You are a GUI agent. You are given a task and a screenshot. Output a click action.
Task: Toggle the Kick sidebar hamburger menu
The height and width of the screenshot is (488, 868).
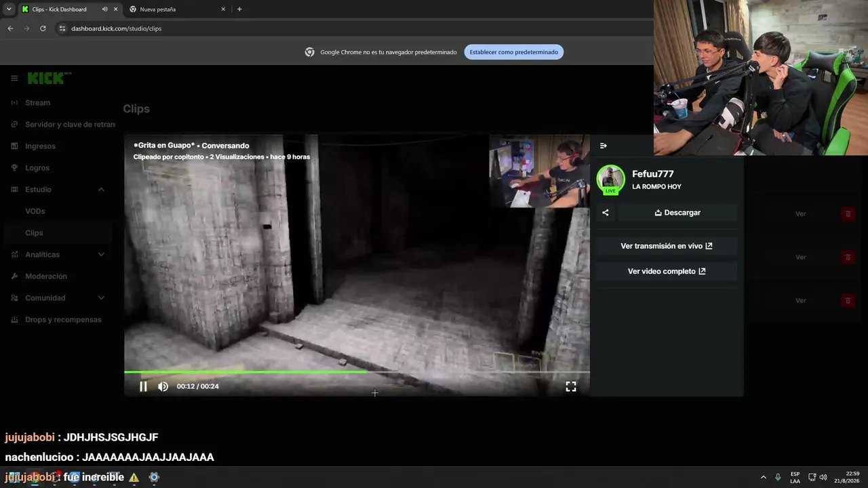(14, 79)
